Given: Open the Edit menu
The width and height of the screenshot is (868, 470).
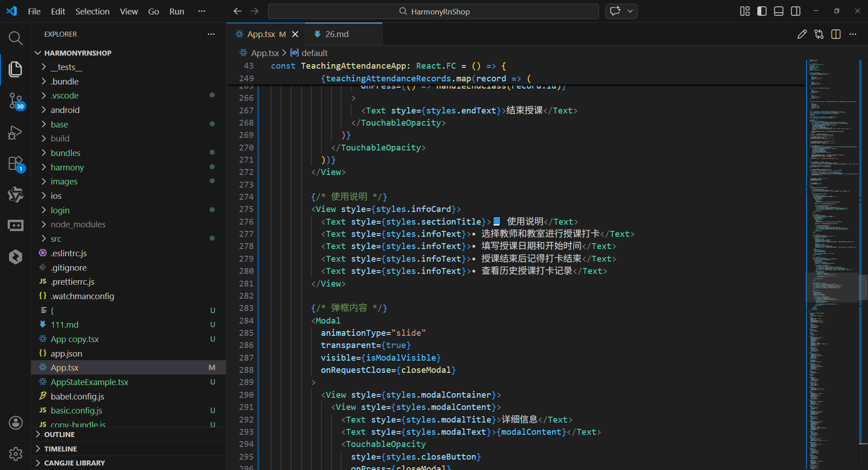Looking at the screenshot, I should (58, 11).
